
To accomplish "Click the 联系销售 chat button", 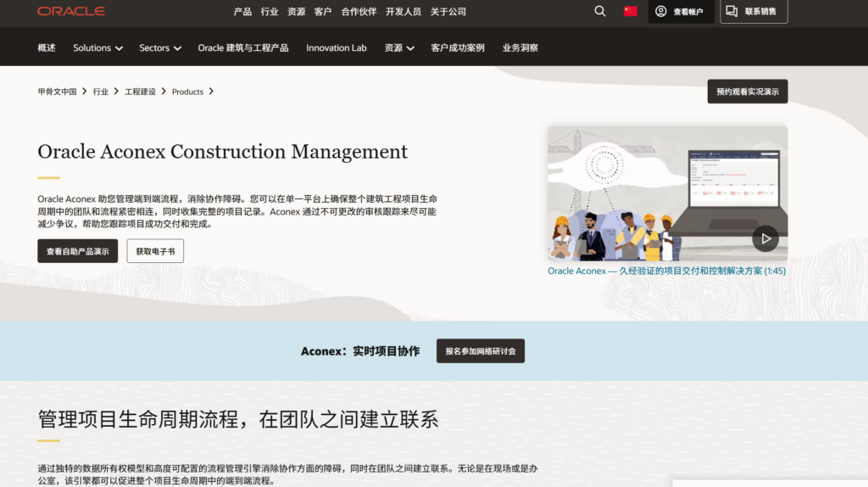I will (754, 11).
